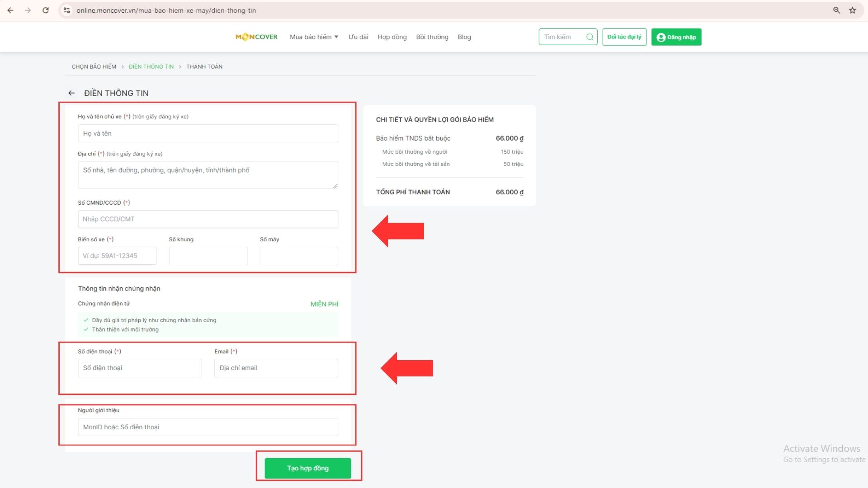Focus the MonID hoặc Số điện thoại field
This screenshot has height=488, width=868.
pos(208,427)
